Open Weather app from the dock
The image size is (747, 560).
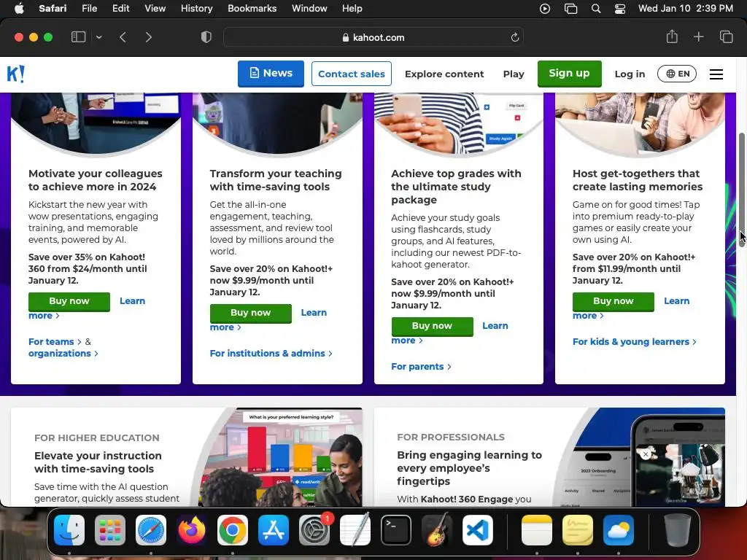[x=619, y=530]
